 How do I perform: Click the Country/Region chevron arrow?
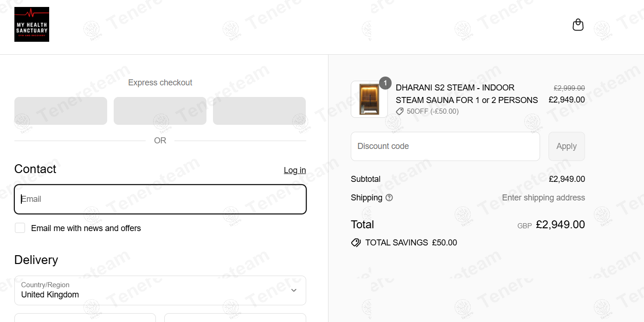coord(294,290)
